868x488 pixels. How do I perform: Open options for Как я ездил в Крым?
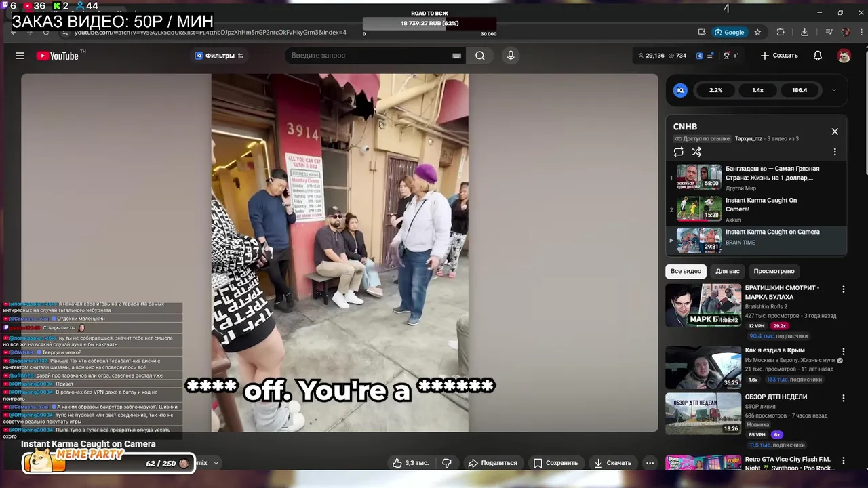tap(844, 352)
